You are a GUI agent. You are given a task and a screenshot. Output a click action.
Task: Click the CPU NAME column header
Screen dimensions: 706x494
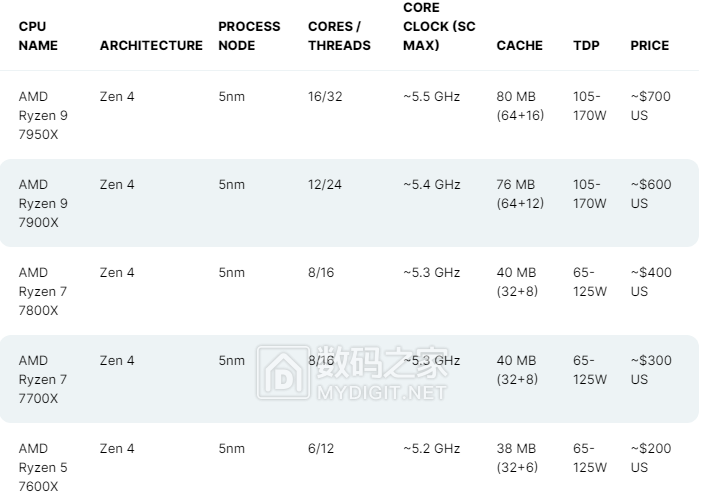(x=39, y=36)
